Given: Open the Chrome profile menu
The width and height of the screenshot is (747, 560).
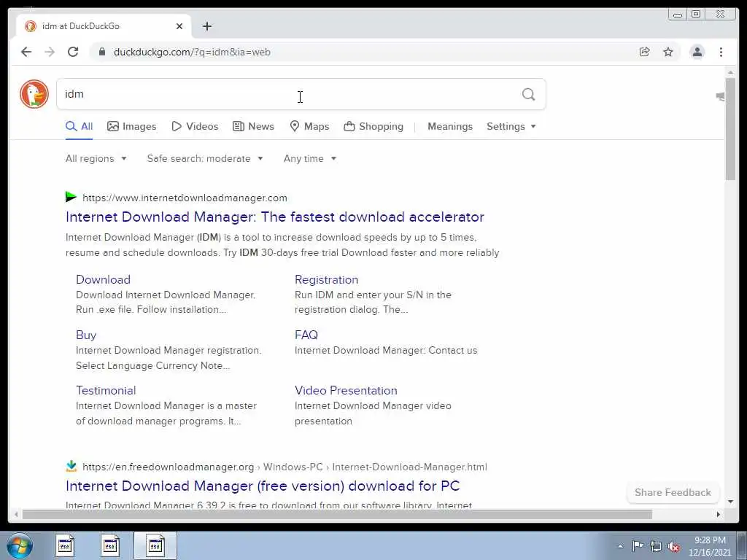Looking at the screenshot, I should [x=697, y=52].
